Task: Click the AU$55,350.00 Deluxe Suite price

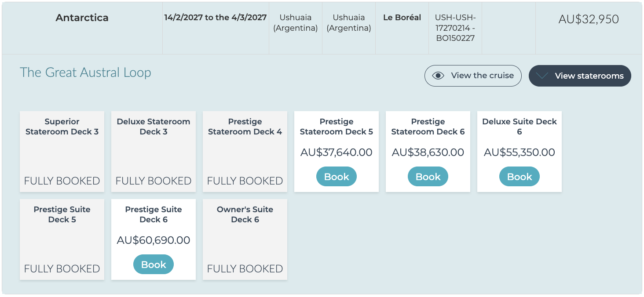Action: pos(520,152)
